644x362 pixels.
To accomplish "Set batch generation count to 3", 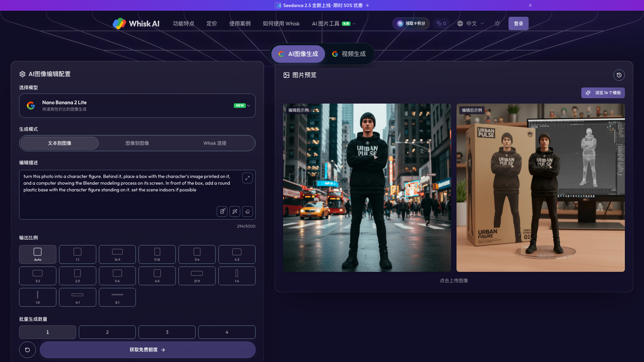I will click(167, 332).
